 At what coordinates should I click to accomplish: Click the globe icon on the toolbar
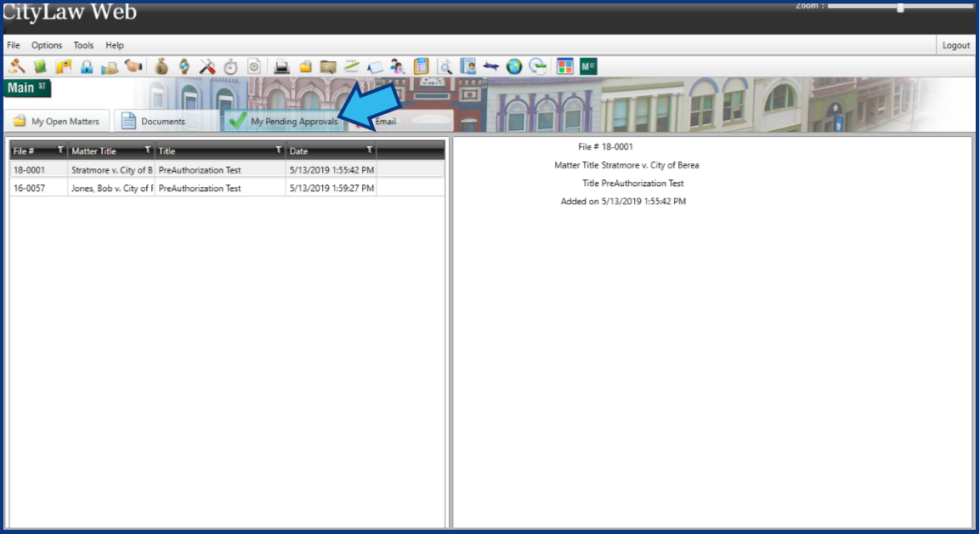513,65
